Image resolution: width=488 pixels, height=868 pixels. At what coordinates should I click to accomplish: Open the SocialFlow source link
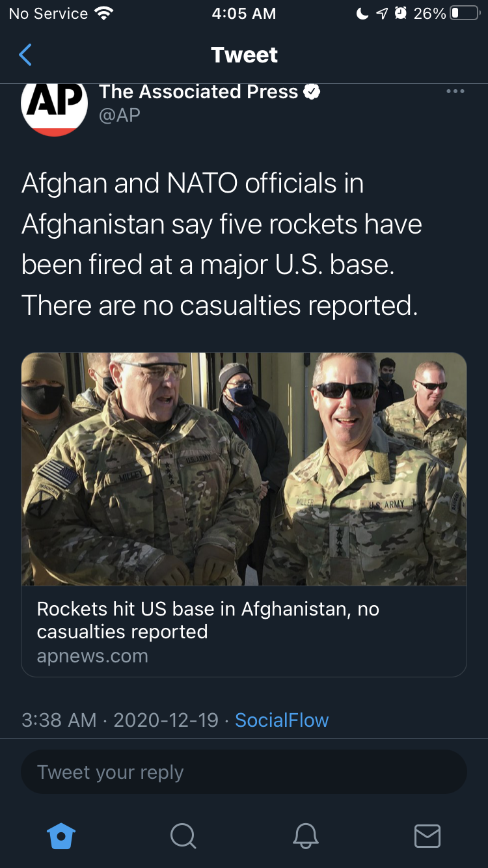point(282,720)
